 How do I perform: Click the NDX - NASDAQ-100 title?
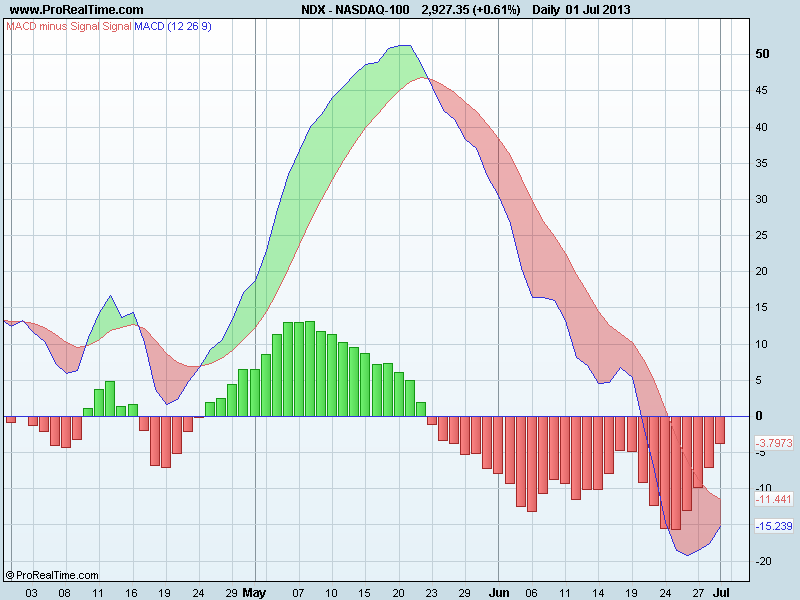click(355, 10)
